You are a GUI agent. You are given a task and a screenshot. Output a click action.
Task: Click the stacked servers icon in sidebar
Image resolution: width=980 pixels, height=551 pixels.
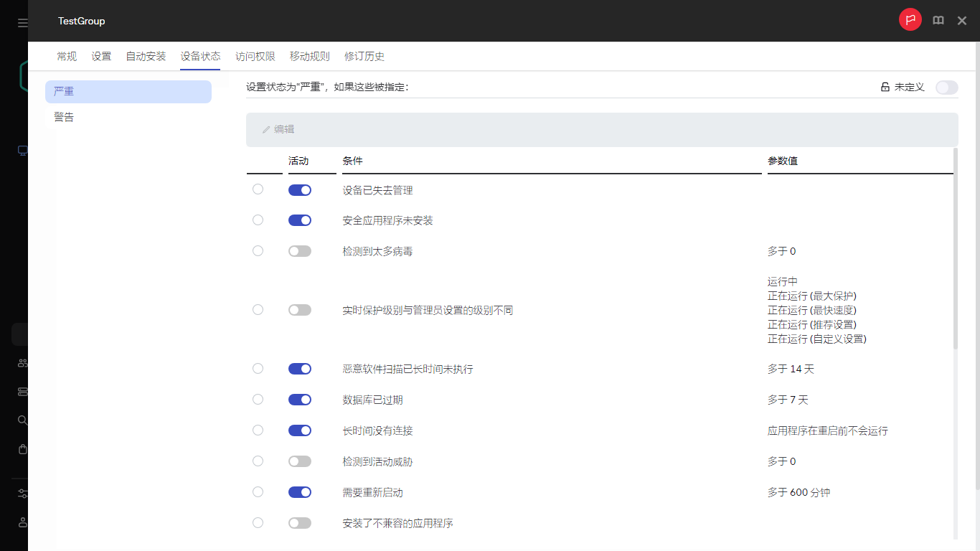click(22, 391)
